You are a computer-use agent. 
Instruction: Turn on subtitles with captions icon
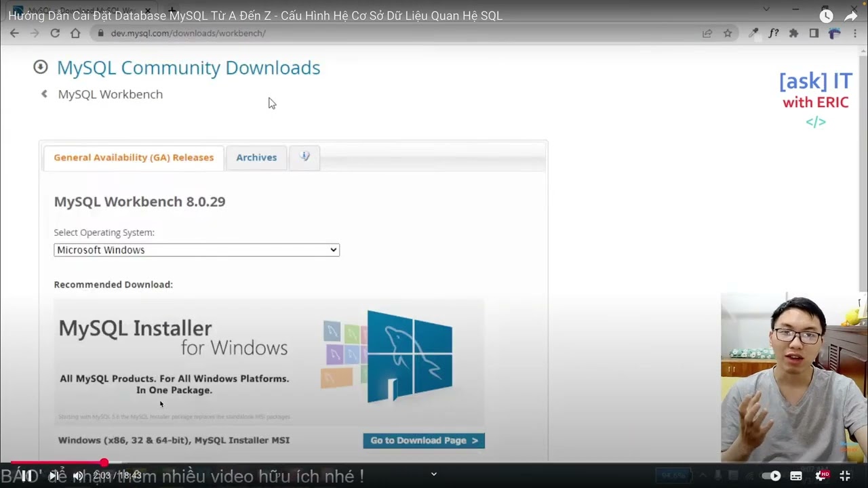[796, 476]
